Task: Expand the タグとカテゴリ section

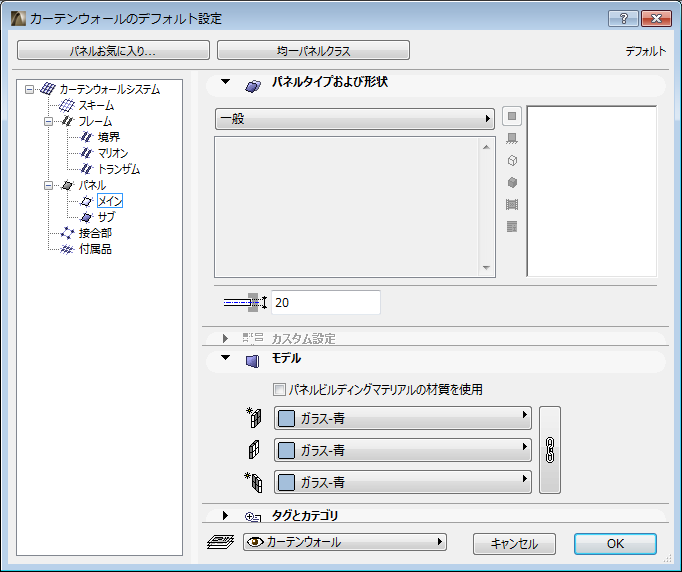Action: click(x=225, y=515)
